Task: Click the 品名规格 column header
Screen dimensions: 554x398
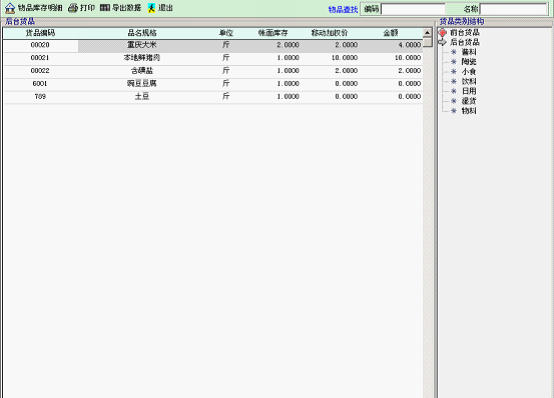Action: (142, 33)
